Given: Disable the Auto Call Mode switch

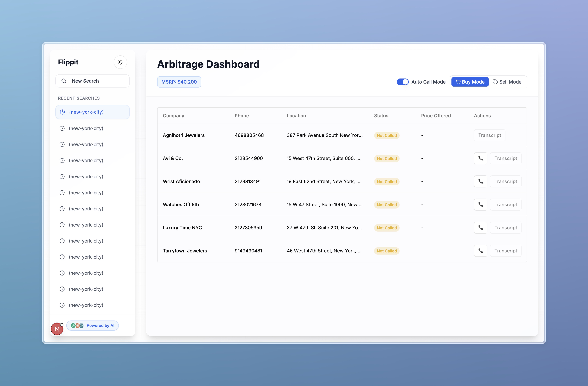Looking at the screenshot, I should tap(403, 82).
